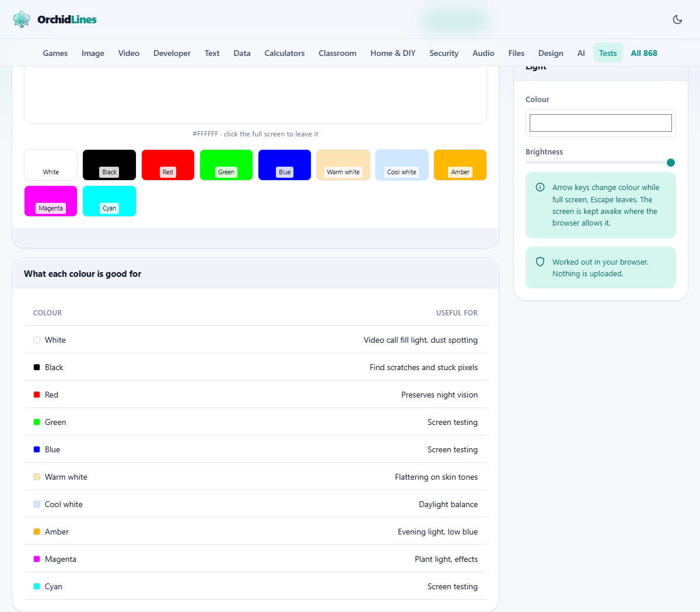700x612 pixels.
Task: Click 'Flattering on skin tones' text
Action: 436,477
